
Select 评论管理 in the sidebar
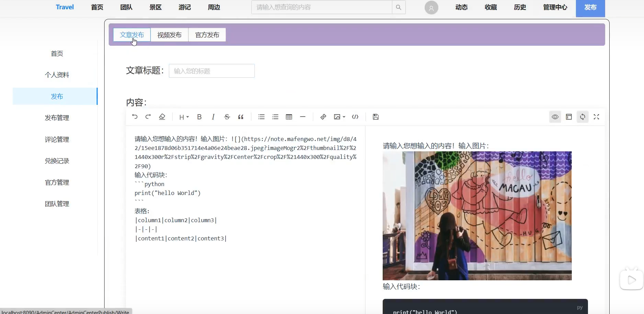pos(57,139)
